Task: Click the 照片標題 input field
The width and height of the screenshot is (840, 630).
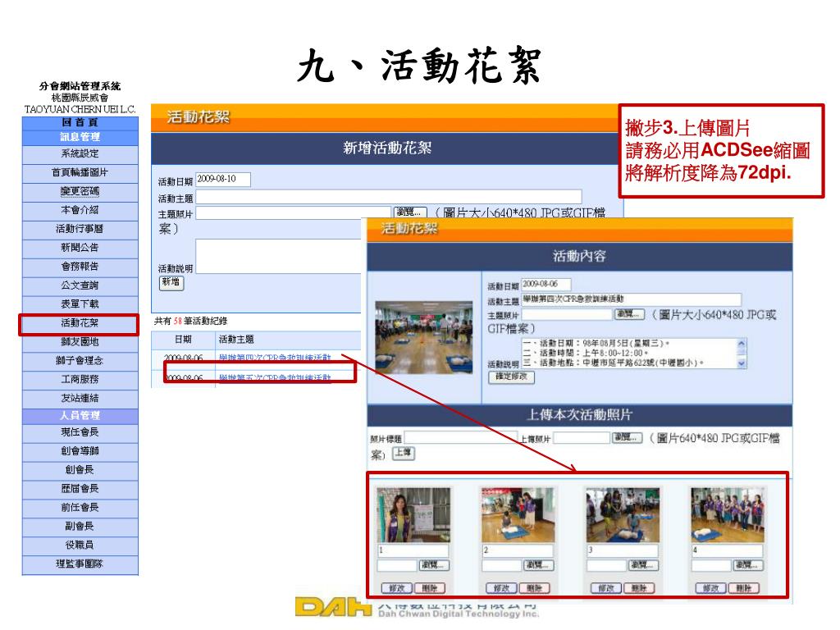Action: click(460, 438)
